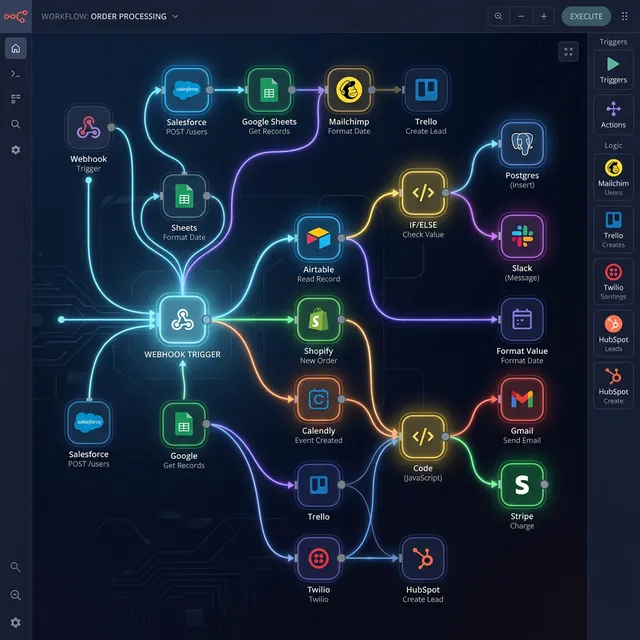Select the Trello Create Lead node
The image size is (640, 640).
(x=426, y=90)
